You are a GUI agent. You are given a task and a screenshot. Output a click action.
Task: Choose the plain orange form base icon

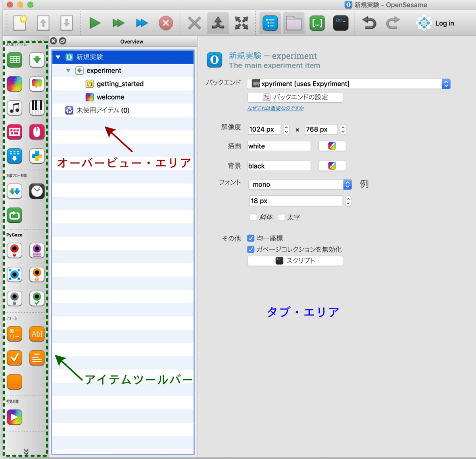15,382
